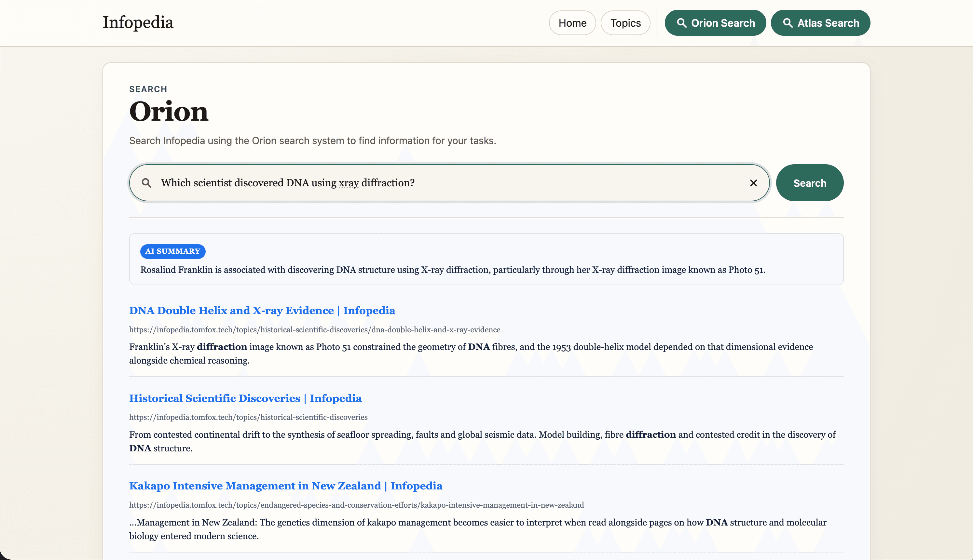Click the dna-double-helix-and-x-ray-evidence URL
The height and width of the screenshot is (560, 973).
[x=315, y=330]
